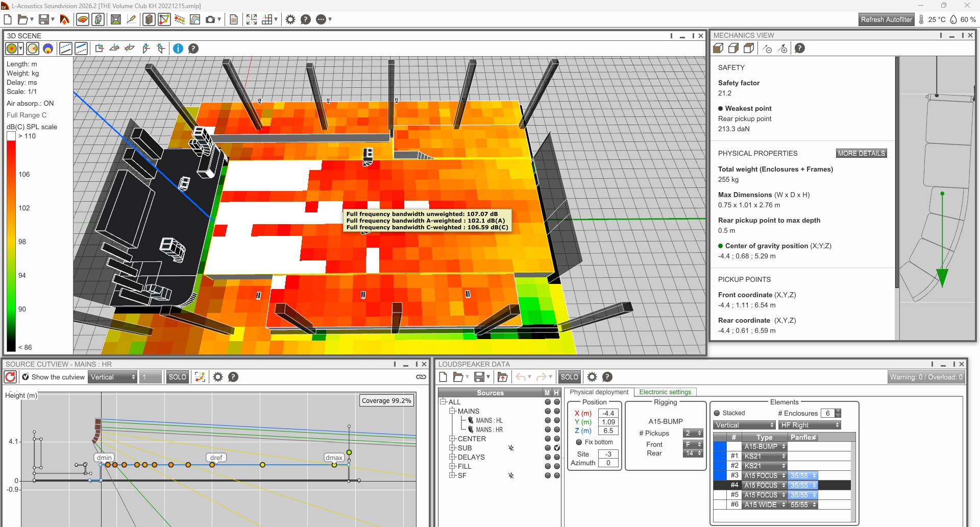Switch 3D Scene to the top plane view icon
980x527 pixels.
pyautogui.click(x=114, y=48)
